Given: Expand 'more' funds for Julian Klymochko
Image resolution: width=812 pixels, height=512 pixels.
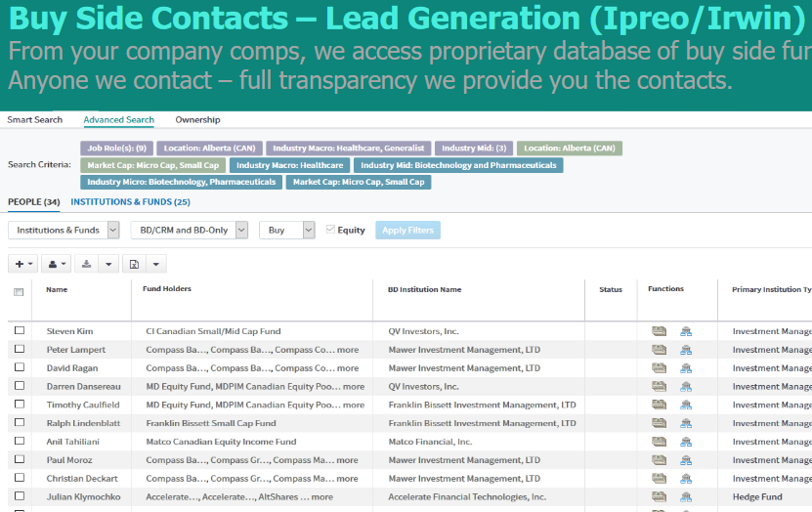Looking at the screenshot, I should coord(322,497).
